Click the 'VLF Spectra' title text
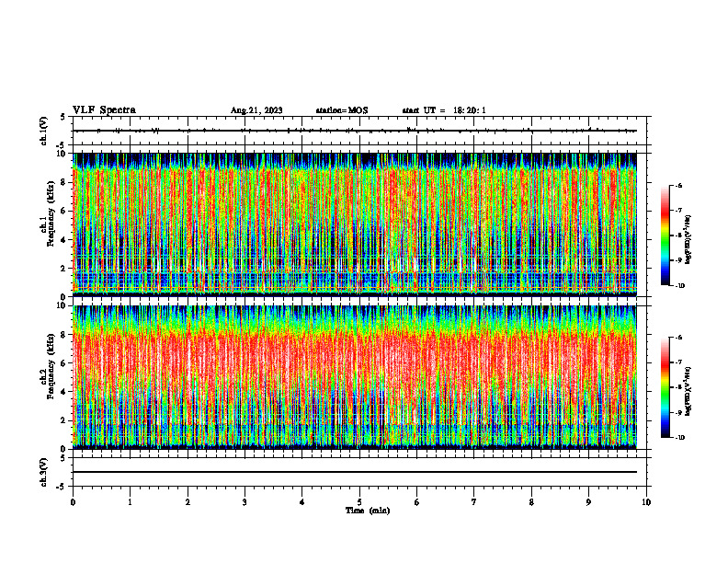Viewport: 728px width, 563px height. tap(104, 110)
